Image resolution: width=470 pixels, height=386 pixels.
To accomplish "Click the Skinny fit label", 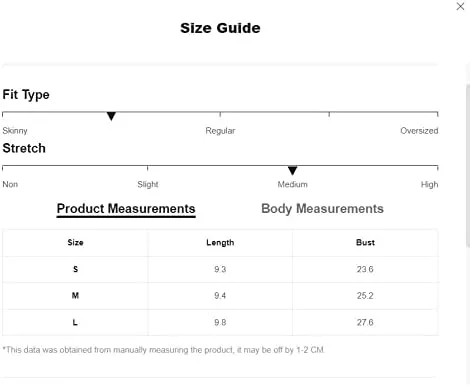I will point(15,131).
